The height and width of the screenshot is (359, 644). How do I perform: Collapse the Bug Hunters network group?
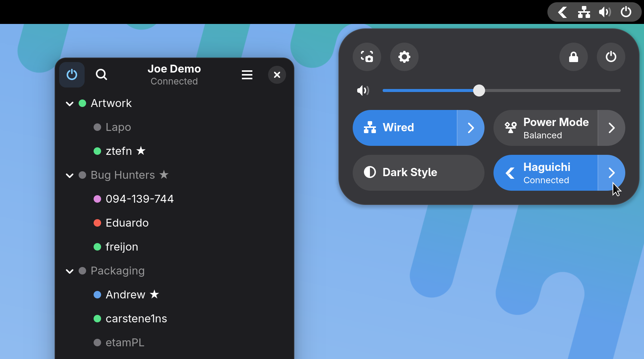coord(70,175)
